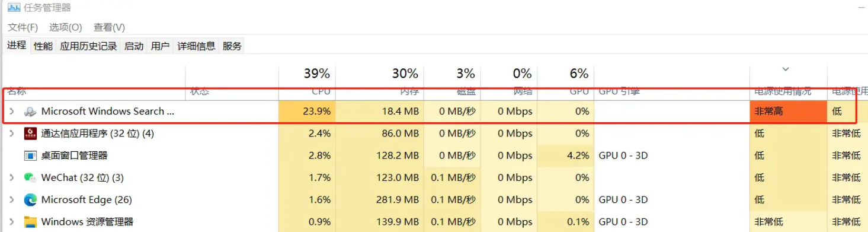
Task: Expand the Microsoft Edge (26) process group
Action: tap(11, 200)
